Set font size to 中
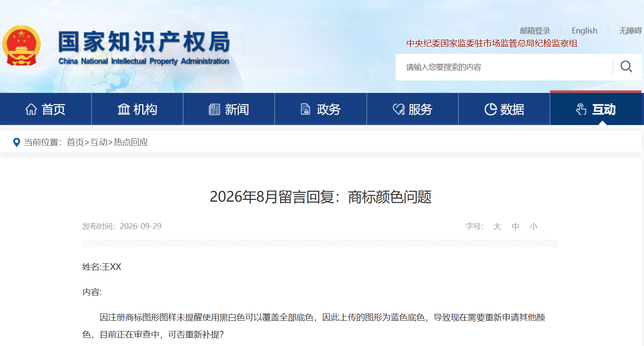Image resolution: width=644 pixels, height=346 pixels. click(x=516, y=227)
